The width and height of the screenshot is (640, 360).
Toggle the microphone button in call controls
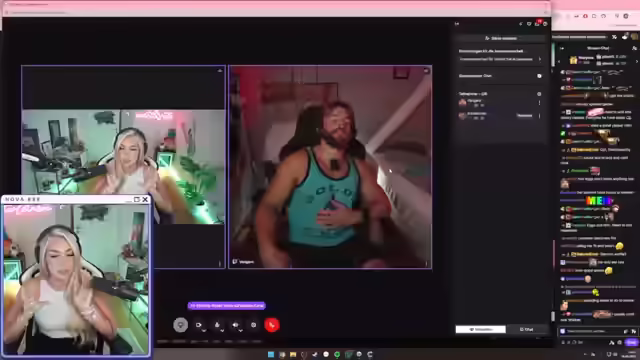point(217,325)
